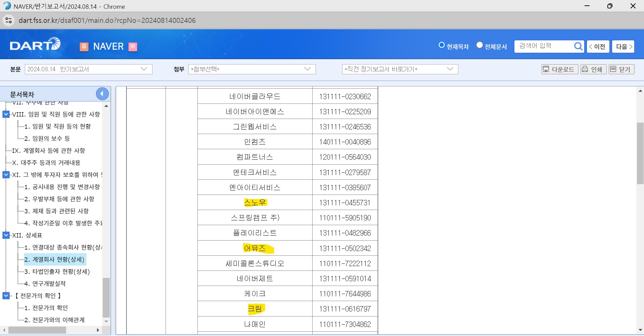Screen dimensions: 644x336
Task: Open 4. 연구개발실적
Action: (x=45, y=284)
